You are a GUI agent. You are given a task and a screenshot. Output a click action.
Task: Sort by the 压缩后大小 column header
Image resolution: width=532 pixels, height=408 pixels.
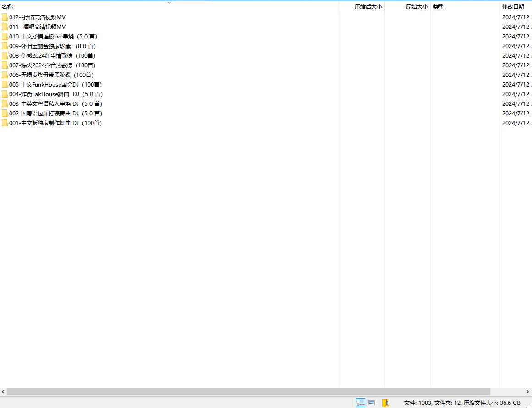pyautogui.click(x=368, y=7)
